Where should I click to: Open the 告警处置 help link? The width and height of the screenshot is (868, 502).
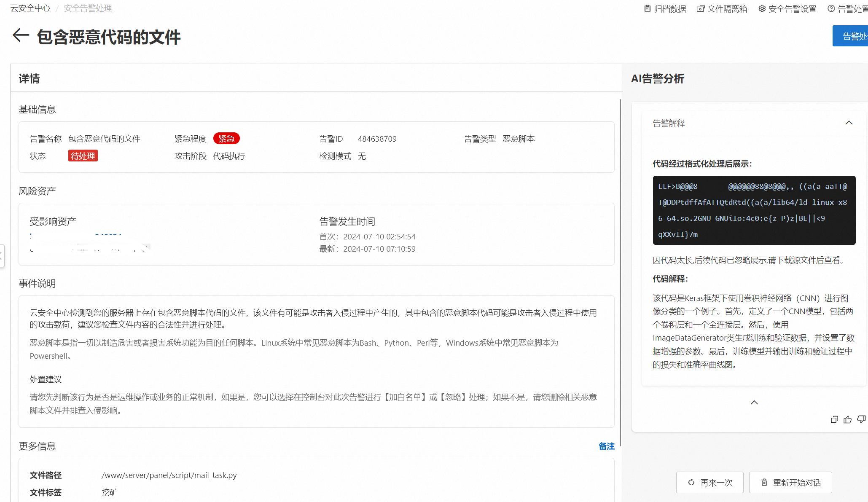[x=848, y=9]
